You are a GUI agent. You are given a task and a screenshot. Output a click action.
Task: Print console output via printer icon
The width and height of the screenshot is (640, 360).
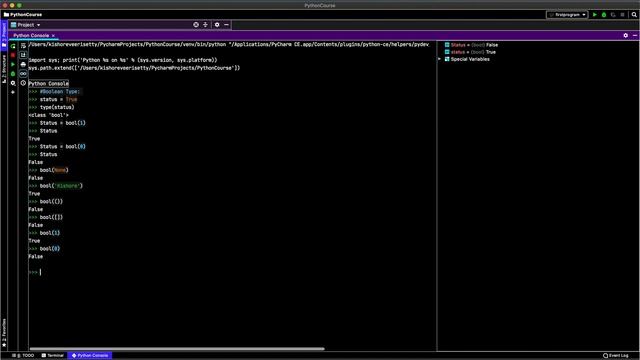(23, 64)
